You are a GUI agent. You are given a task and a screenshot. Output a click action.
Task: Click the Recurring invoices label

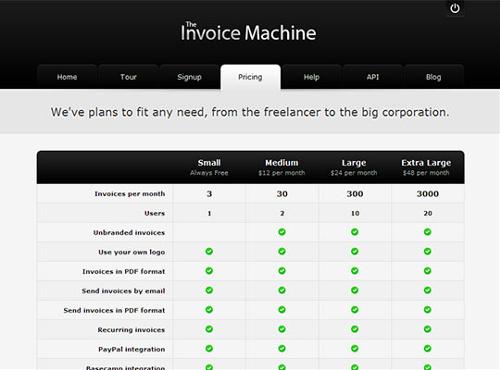pyautogui.click(x=131, y=330)
